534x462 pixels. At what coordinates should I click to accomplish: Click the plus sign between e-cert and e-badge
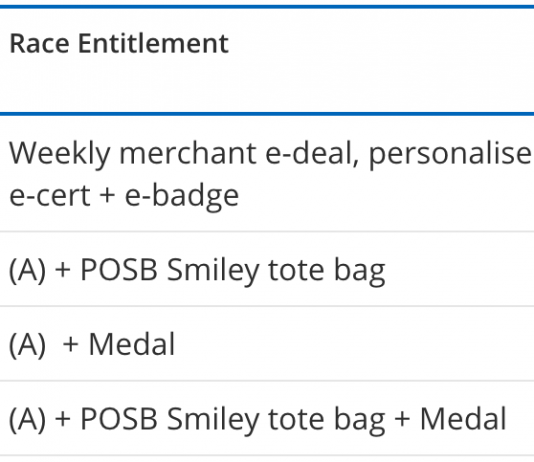click(107, 197)
